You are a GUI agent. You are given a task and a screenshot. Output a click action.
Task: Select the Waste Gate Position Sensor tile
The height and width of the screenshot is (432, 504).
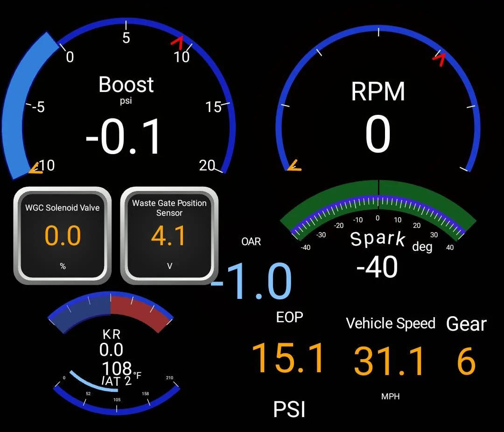169,234
